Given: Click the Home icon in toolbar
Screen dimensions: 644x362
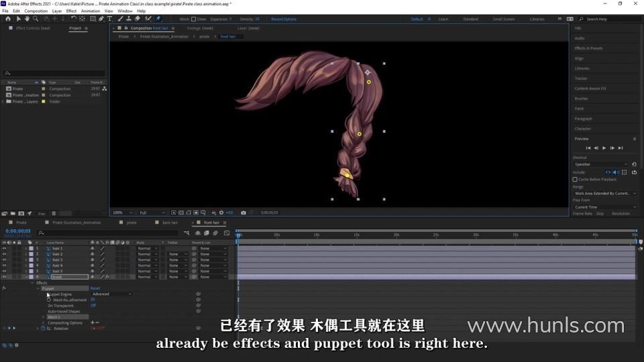Looking at the screenshot, I should [8, 19].
